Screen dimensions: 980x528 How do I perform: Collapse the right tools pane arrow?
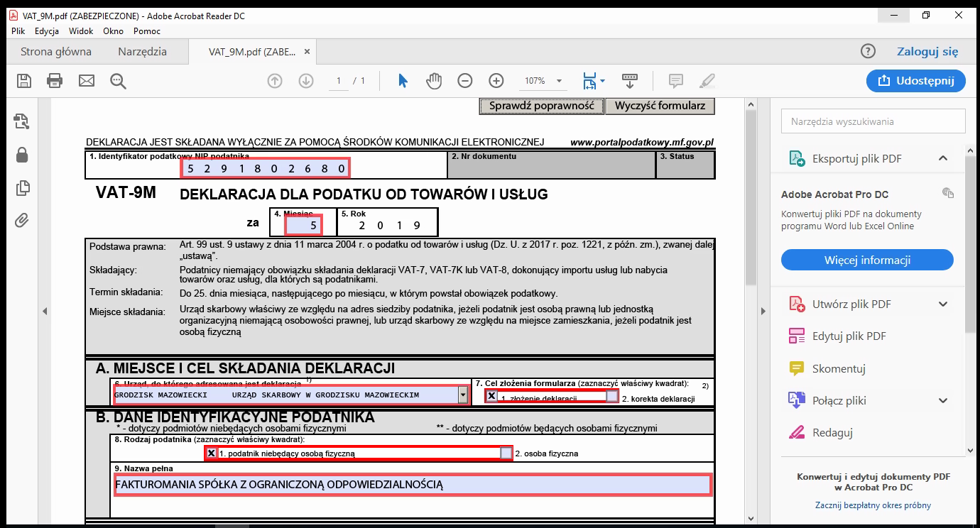(x=763, y=311)
